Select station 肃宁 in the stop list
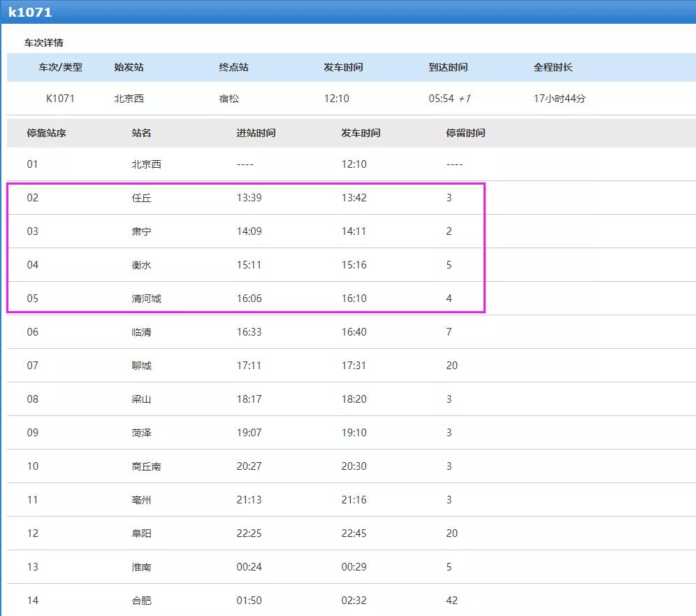 click(x=141, y=231)
